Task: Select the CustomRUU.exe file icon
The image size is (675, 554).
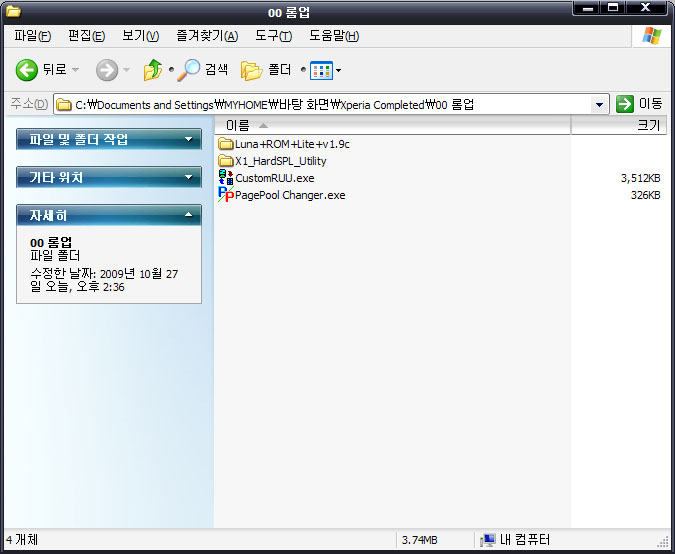Action: [x=225, y=178]
